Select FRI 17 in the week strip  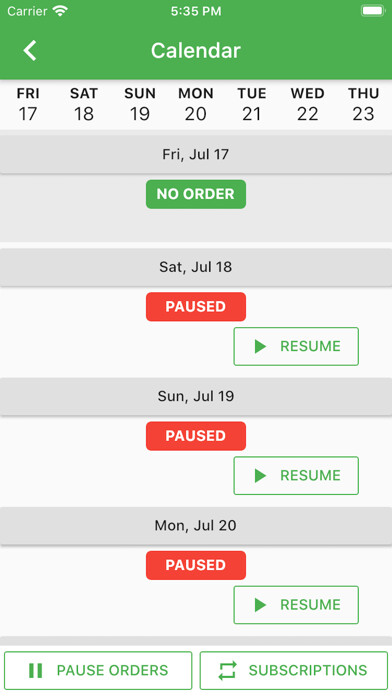click(28, 104)
